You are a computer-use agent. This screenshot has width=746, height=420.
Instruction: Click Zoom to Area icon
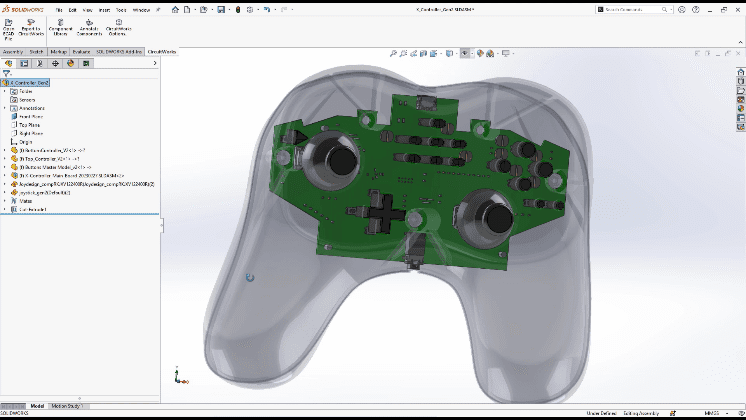click(x=403, y=54)
